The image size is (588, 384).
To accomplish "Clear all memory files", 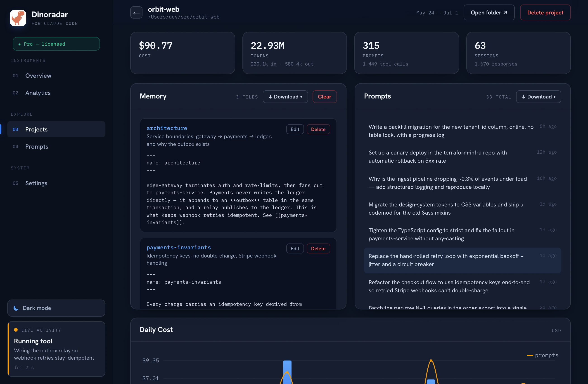I will click(x=324, y=97).
